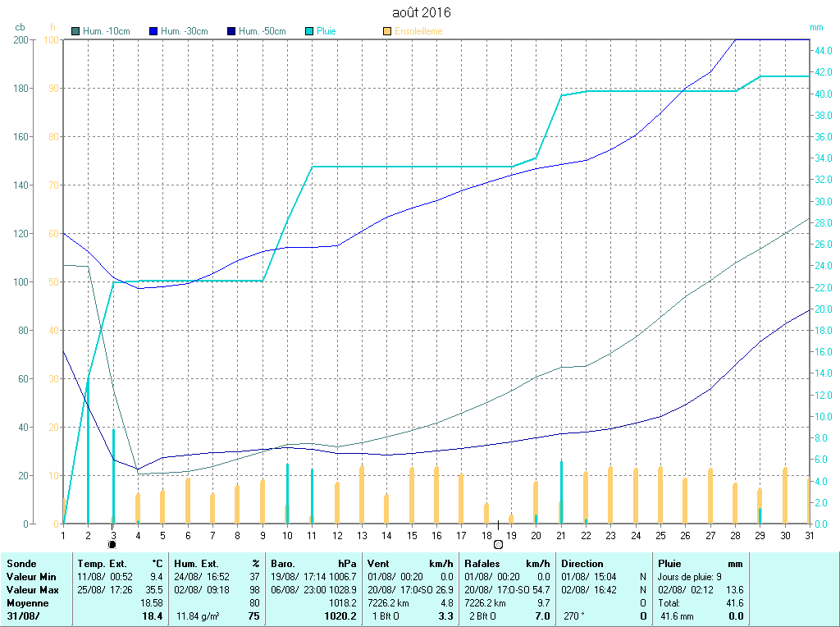Click the chart title août 2016
This screenshot has height=627, width=840.
[x=420, y=12]
